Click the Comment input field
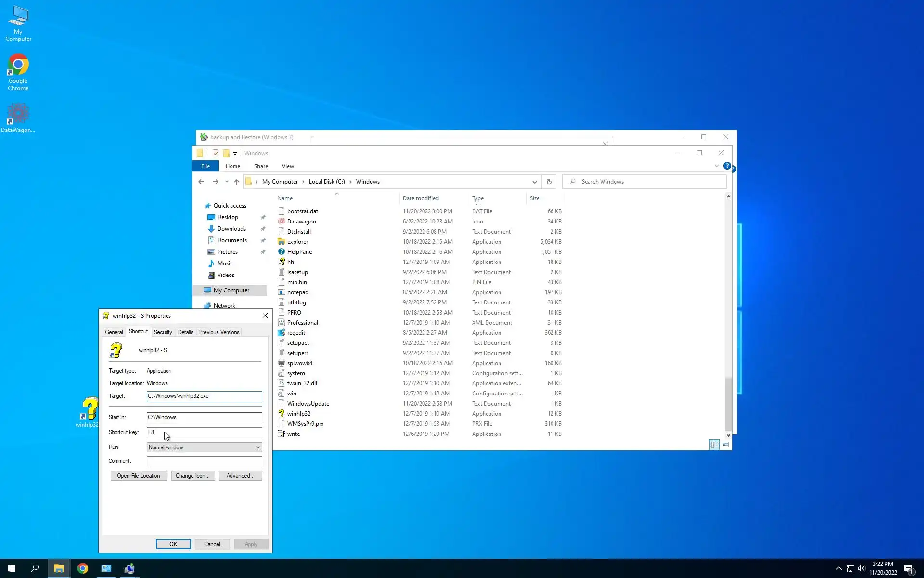 204,461
